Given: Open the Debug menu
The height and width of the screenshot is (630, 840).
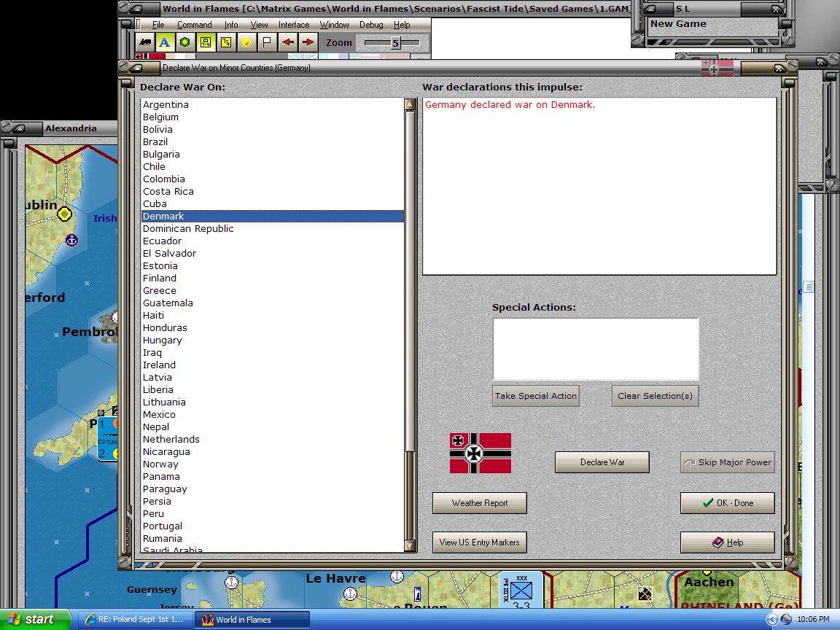Looking at the screenshot, I should pos(371,25).
